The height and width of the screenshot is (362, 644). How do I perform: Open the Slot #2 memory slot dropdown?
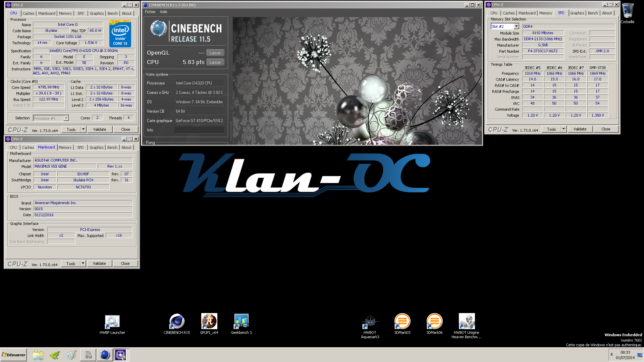tap(516, 26)
